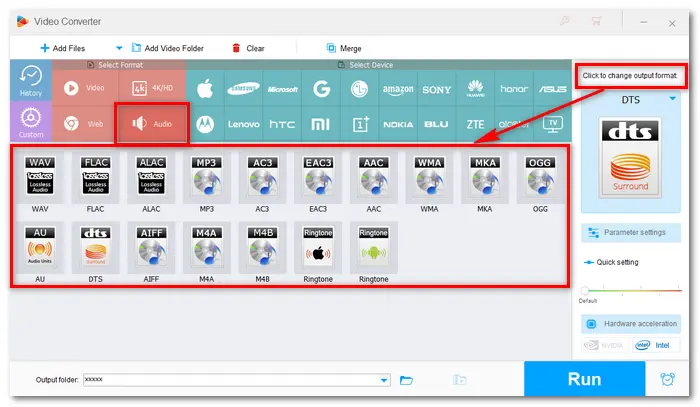Open Amazon device presets
The width and height of the screenshot is (700, 407).
tap(398, 88)
